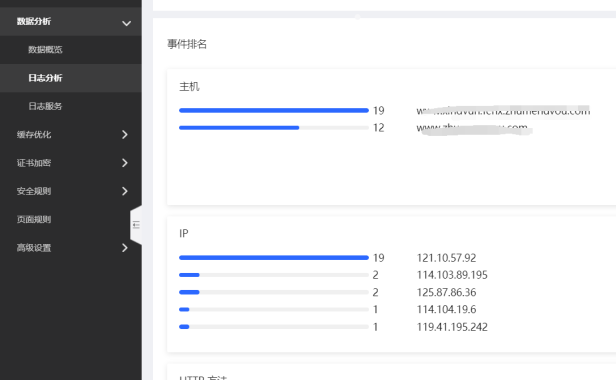Image resolution: width=616 pixels, height=380 pixels.
Task: Select 日志分析 in the sidebar
Action: pos(71,78)
